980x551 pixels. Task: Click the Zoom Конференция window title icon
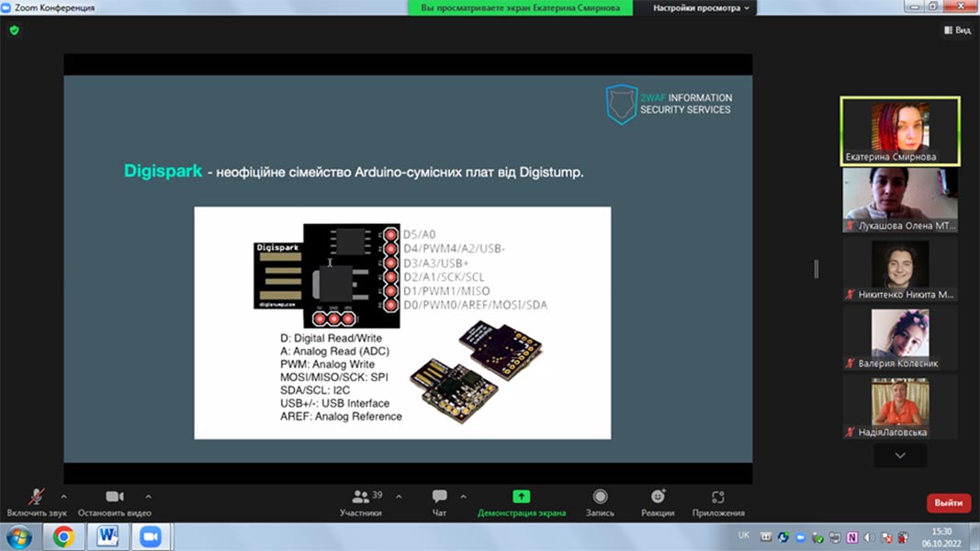(x=6, y=7)
